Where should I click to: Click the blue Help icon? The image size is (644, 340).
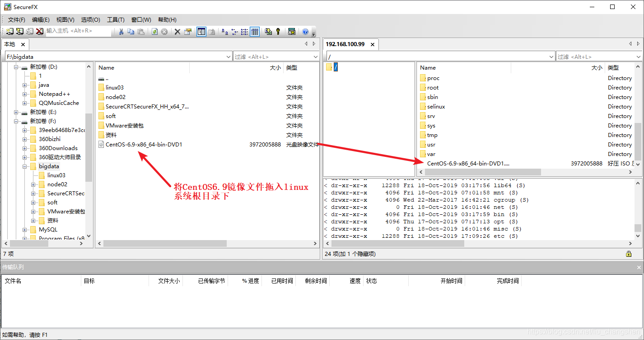(305, 31)
